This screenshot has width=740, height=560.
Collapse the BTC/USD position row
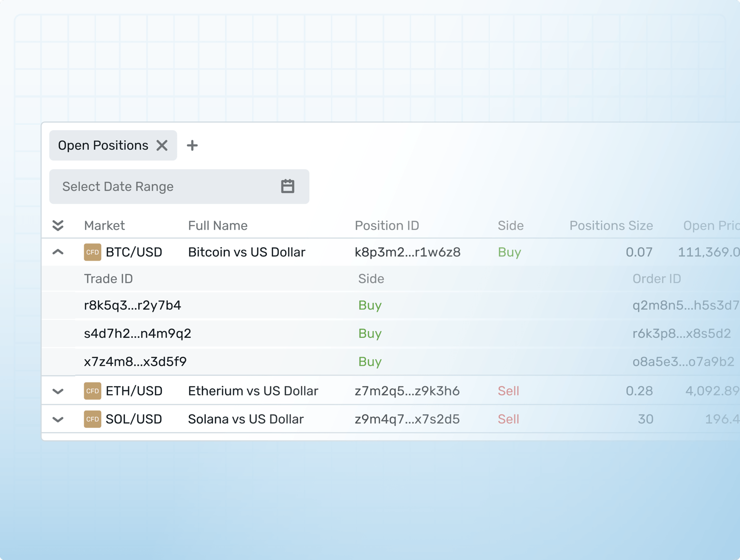pos(58,252)
